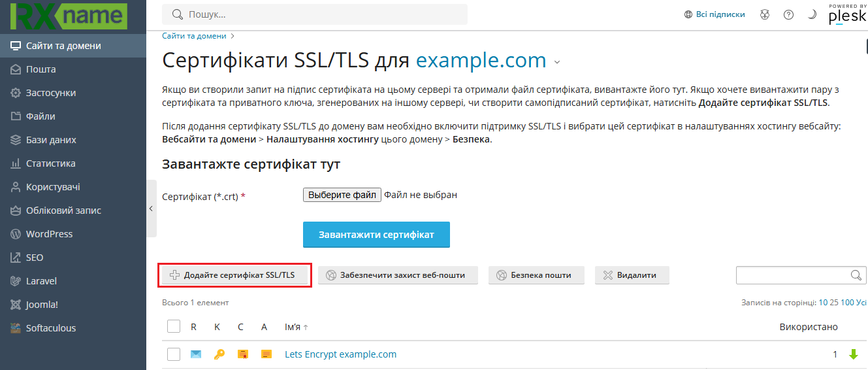Open the 'Пошта' sidebar menu item
The image size is (868, 370).
point(40,69)
